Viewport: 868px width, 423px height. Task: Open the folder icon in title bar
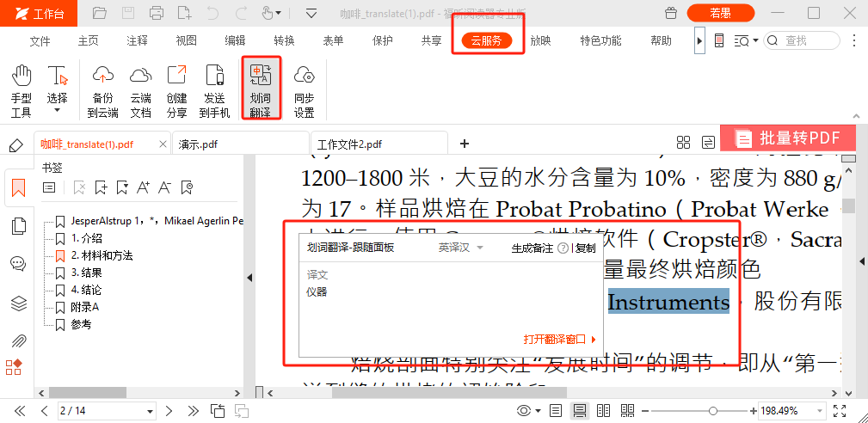point(100,13)
